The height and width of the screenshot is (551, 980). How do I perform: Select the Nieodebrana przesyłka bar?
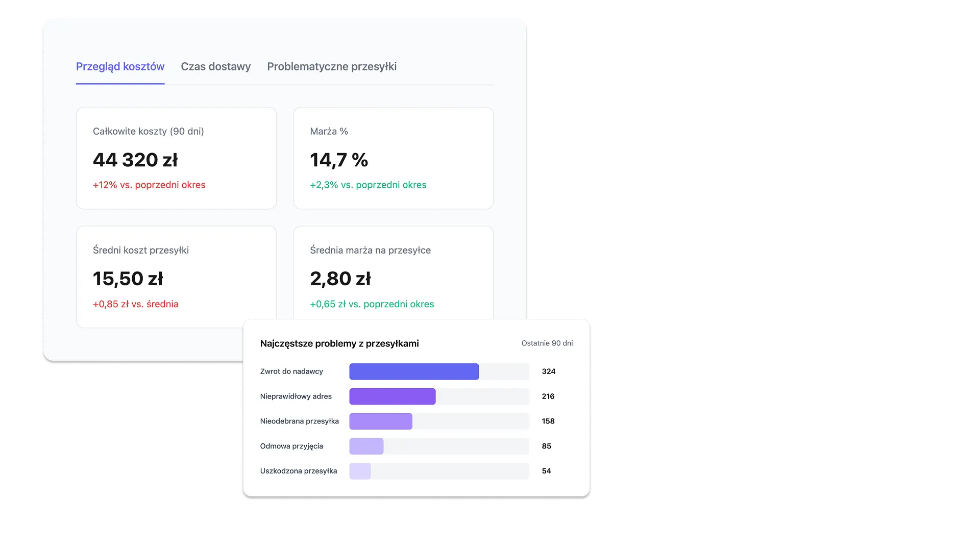click(381, 421)
